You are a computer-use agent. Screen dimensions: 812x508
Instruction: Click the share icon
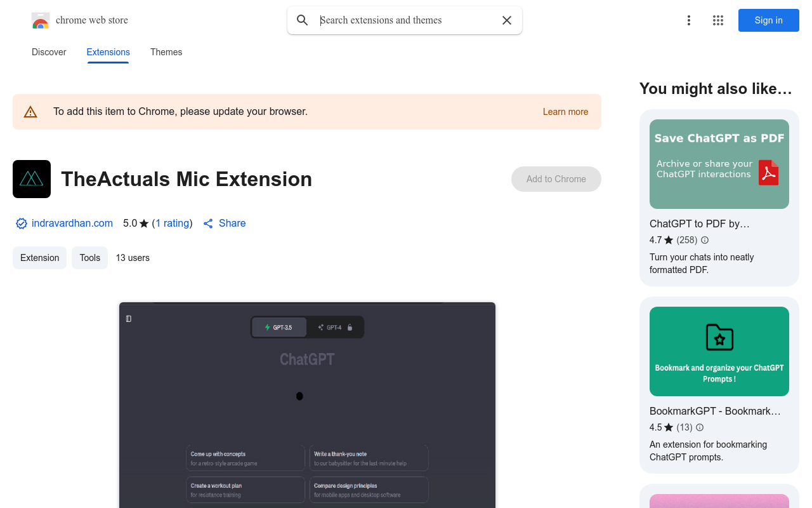pyautogui.click(x=208, y=224)
